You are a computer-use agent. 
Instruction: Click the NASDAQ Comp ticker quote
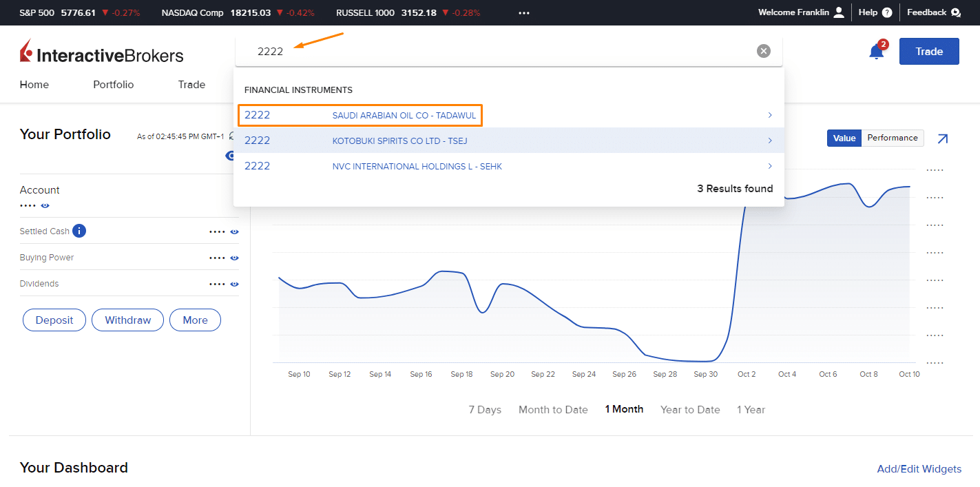238,12
